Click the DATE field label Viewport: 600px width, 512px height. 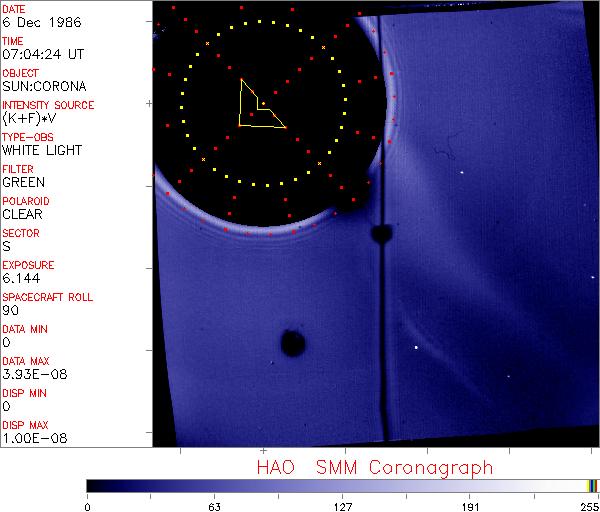click(x=14, y=8)
